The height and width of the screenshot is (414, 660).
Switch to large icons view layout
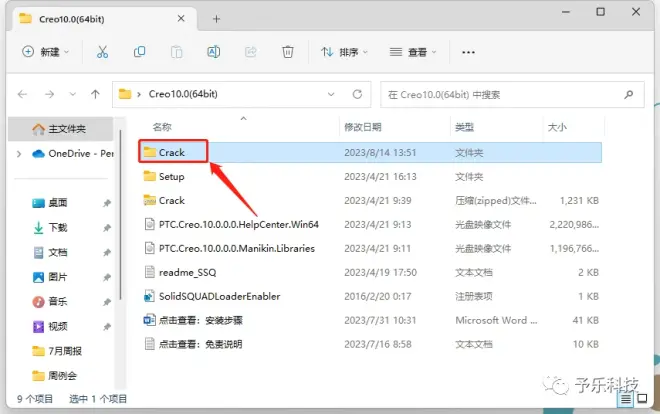(642, 398)
